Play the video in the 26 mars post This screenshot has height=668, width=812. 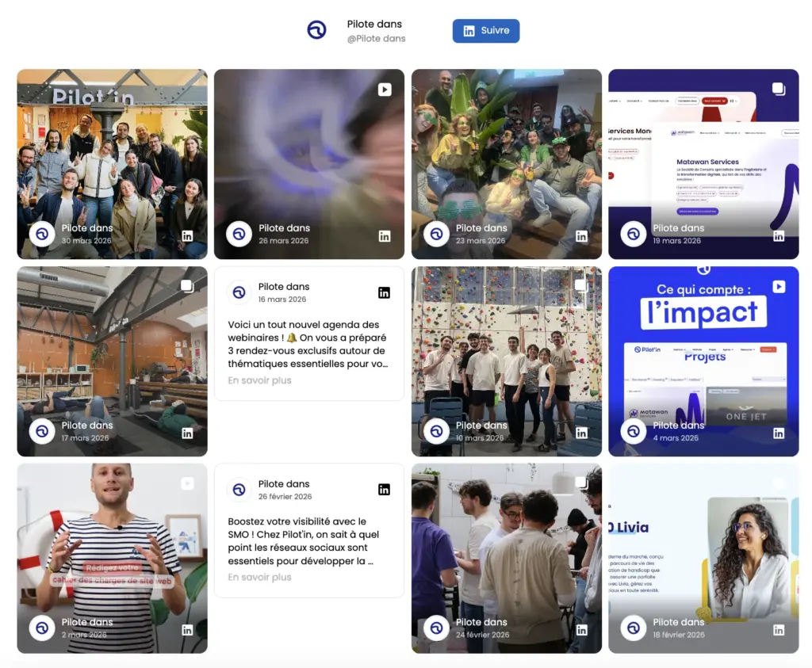tap(385, 90)
